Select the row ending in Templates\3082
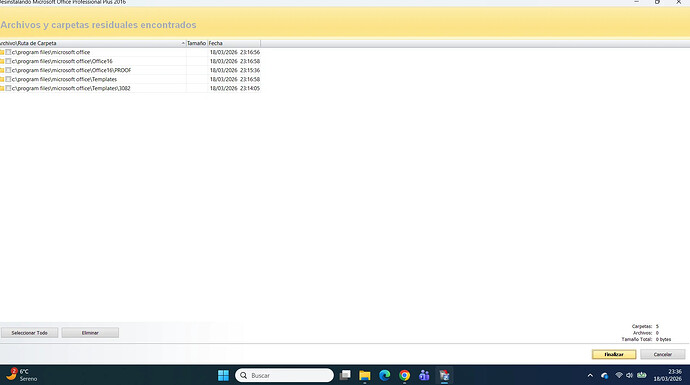The height and width of the screenshot is (385, 690). pos(71,88)
